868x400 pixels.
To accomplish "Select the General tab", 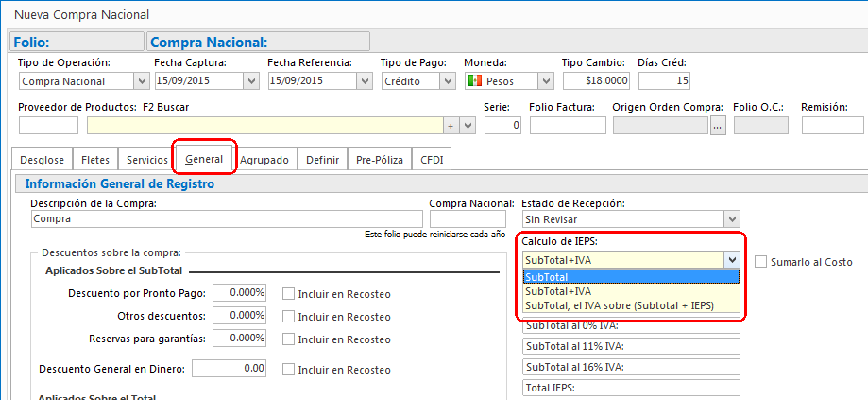I will 204,159.
